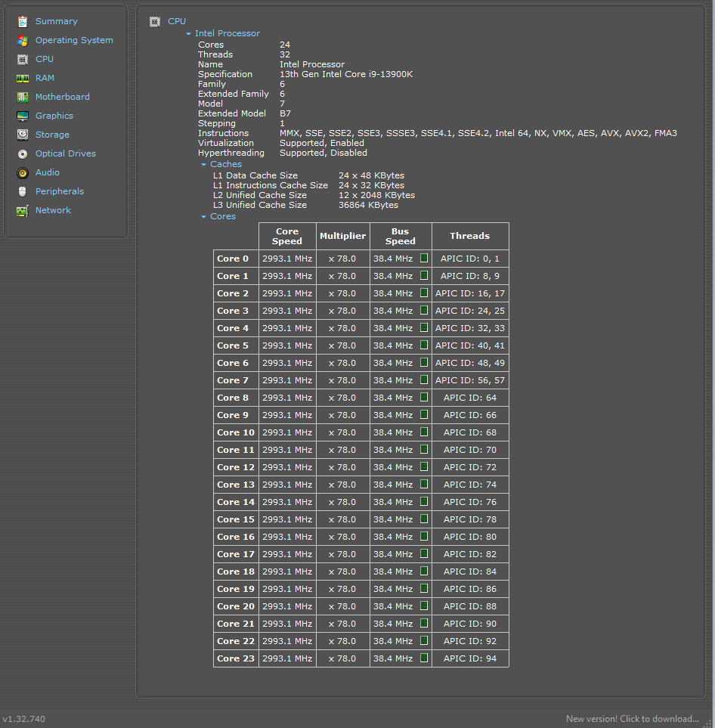
Task: Open the Operating System section
Action: pos(74,40)
